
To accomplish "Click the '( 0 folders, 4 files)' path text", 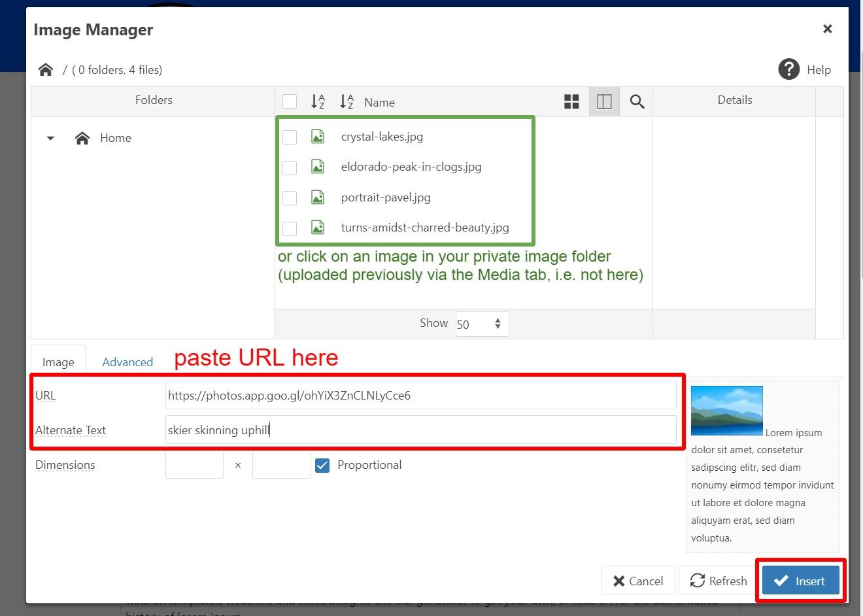I will 117,70.
